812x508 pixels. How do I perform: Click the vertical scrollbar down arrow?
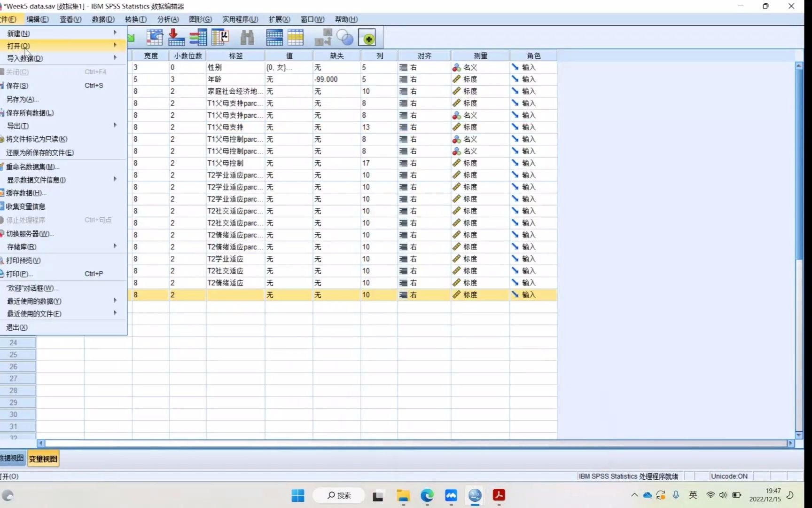[799, 435]
